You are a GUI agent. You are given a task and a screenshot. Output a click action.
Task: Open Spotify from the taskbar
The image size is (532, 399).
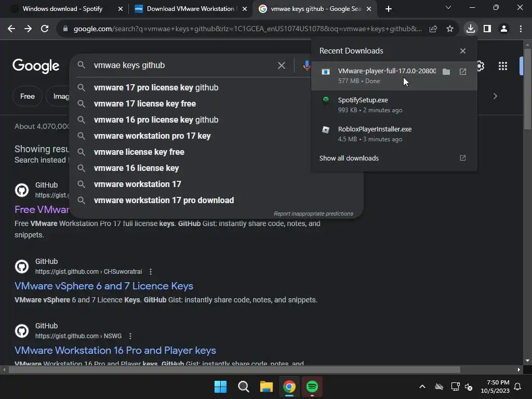tap(312, 387)
